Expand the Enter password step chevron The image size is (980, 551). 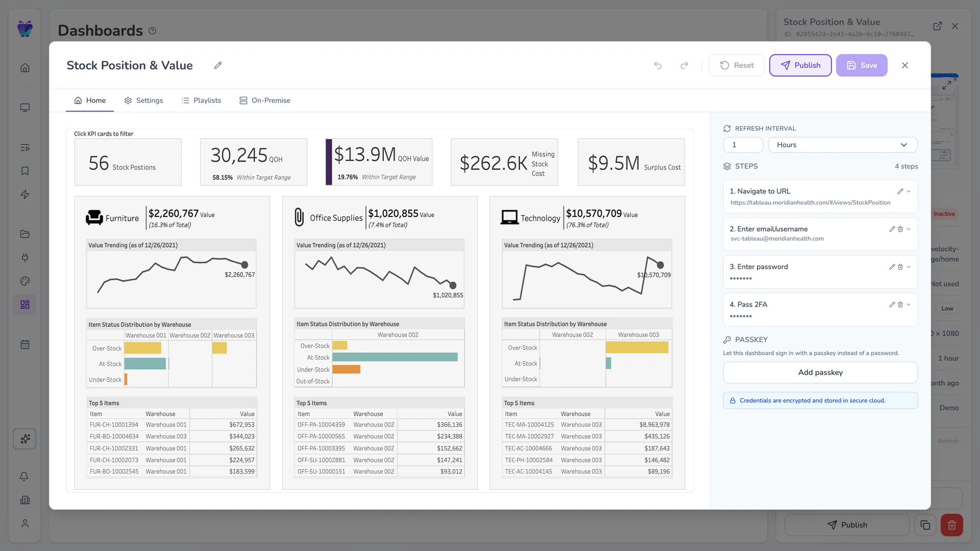(909, 267)
